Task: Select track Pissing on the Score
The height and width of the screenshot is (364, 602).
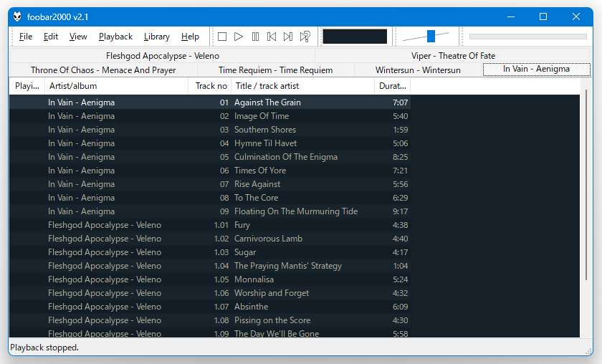Action: coord(209,320)
